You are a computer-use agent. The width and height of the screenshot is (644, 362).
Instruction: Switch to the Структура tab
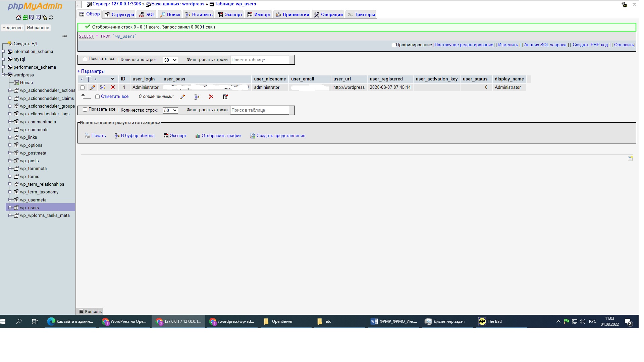tap(119, 14)
